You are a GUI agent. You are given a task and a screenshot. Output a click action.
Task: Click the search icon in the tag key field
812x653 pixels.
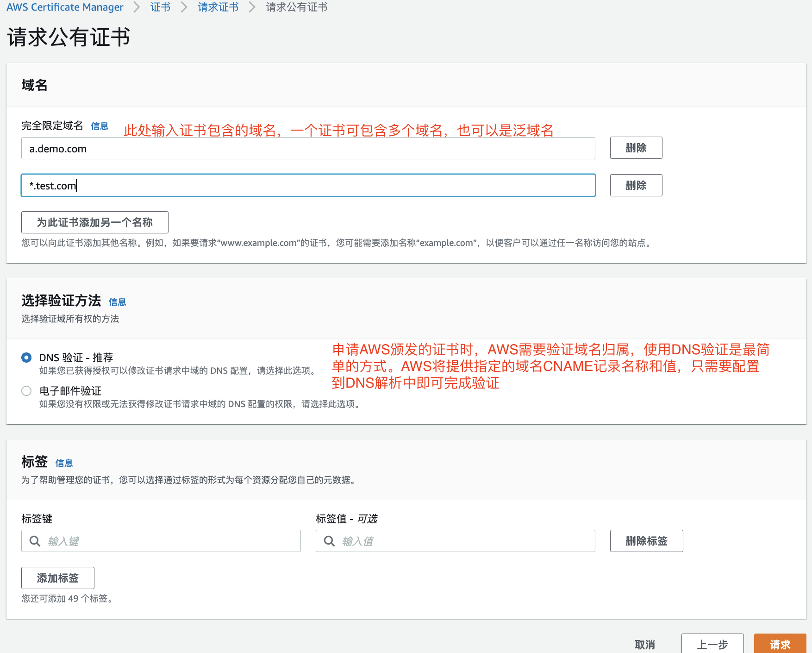(35, 540)
